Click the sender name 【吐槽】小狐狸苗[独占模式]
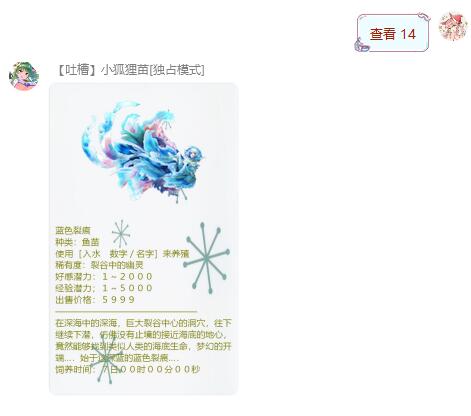Screen dimensions: 471x416 [130, 70]
